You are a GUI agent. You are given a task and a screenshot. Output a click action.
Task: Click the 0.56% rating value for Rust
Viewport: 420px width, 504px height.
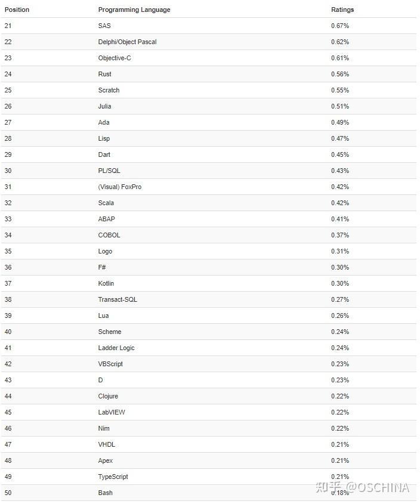(x=340, y=74)
